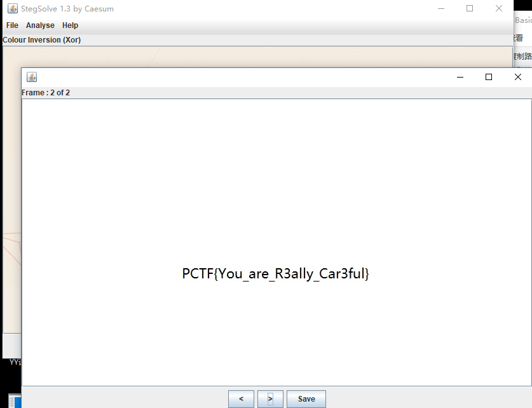The image size is (532, 408).
Task: Minimize the StegSolve main window
Action: [x=440, y=9]
